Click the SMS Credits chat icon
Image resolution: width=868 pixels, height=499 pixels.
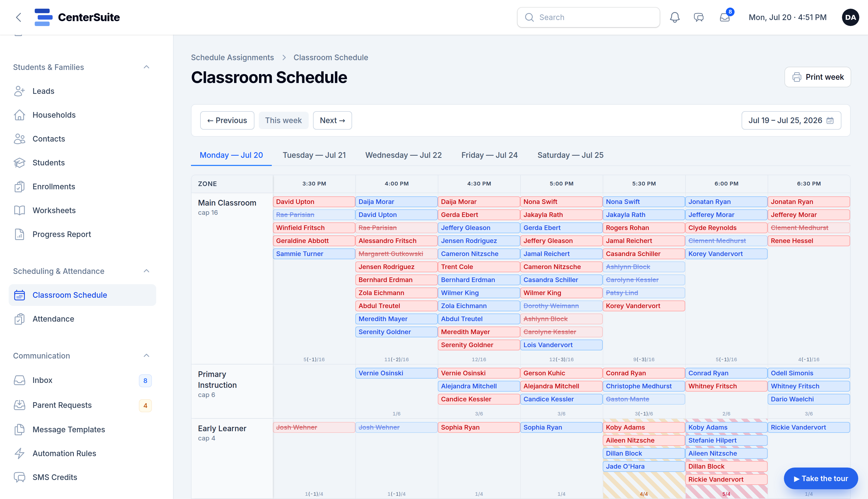tap(20, 477)
